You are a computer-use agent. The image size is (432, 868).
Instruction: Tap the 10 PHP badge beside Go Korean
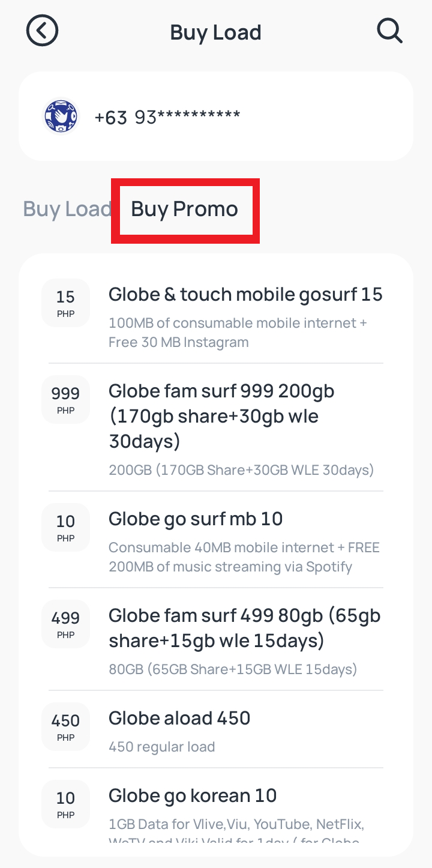[x=65, y=804]
